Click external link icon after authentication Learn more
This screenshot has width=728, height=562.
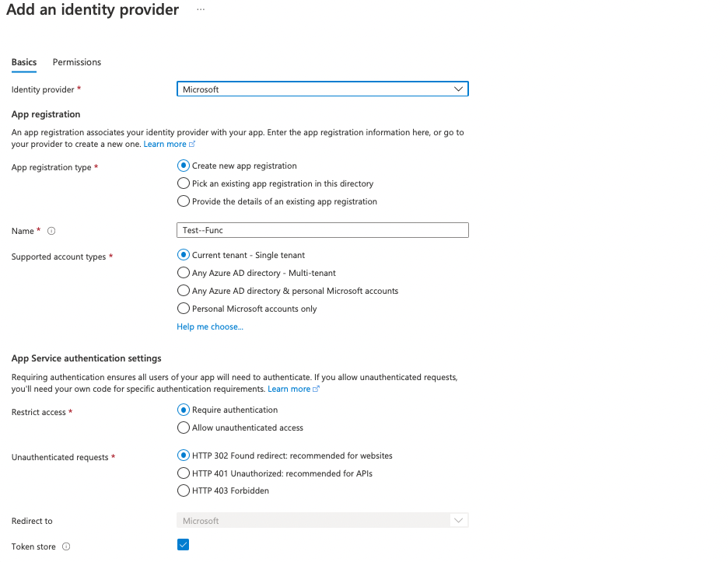(x=316, y=388)
